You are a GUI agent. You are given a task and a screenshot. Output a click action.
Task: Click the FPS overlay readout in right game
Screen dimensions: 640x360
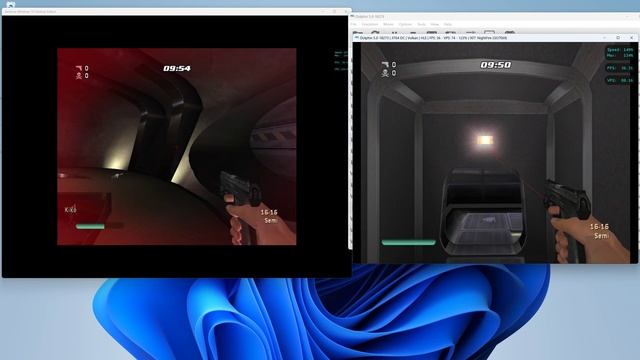620,68
